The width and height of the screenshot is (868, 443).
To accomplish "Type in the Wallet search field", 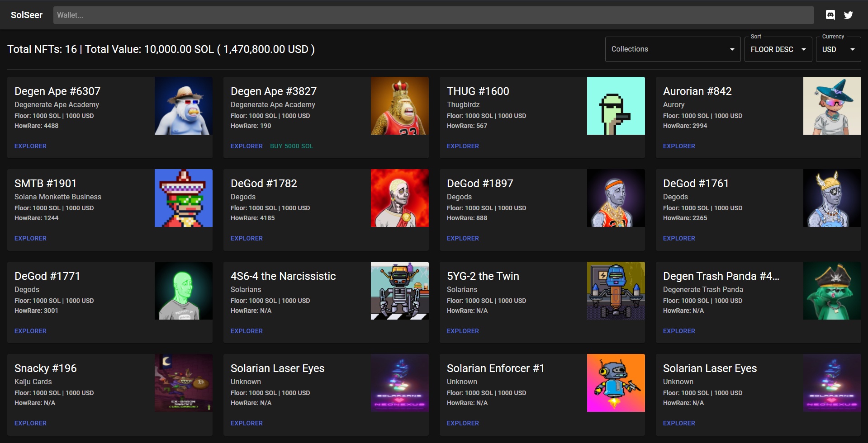I will pyautogui.click(x=433, y=15).
